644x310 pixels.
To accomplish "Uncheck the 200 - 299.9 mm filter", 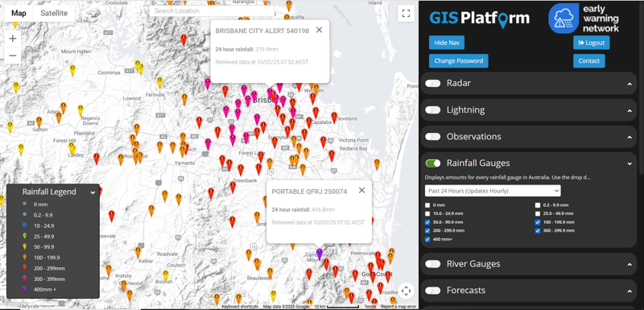I will 427,231.
